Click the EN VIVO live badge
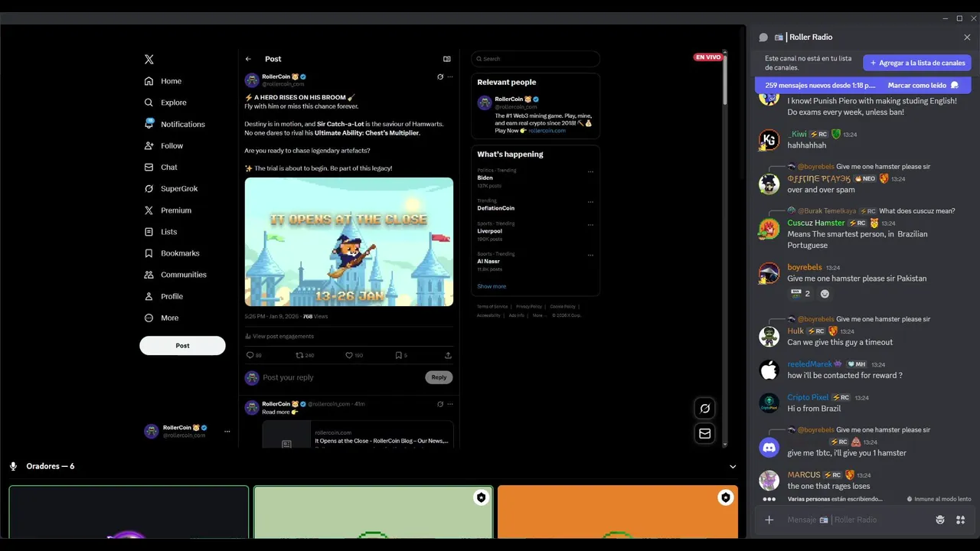 [x=708, y=57]
